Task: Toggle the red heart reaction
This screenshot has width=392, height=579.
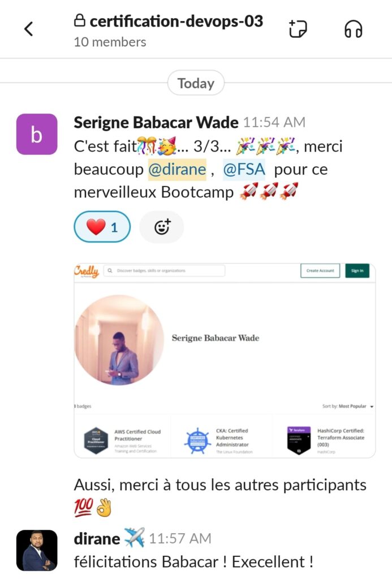Action: 102,227
